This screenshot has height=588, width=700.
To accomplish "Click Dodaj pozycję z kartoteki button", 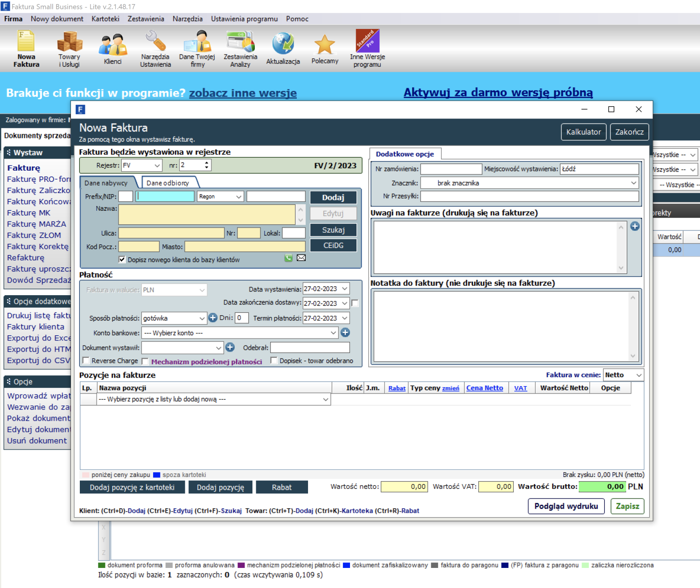I will [132, 487].
